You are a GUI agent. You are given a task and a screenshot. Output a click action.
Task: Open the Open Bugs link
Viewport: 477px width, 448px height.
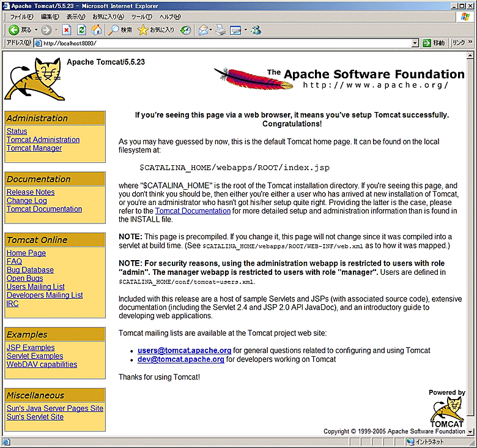click(x=24, y=278)
